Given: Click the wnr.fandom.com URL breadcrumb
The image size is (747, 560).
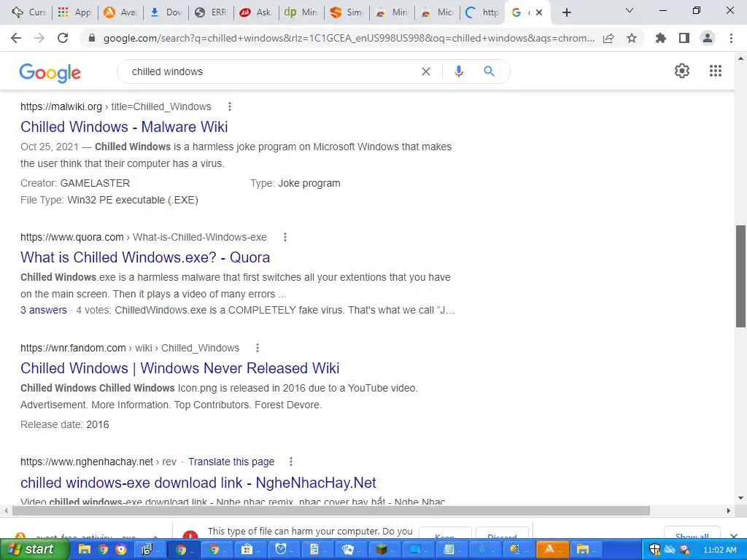Looking at the screenshot, I should click(130, 348).
